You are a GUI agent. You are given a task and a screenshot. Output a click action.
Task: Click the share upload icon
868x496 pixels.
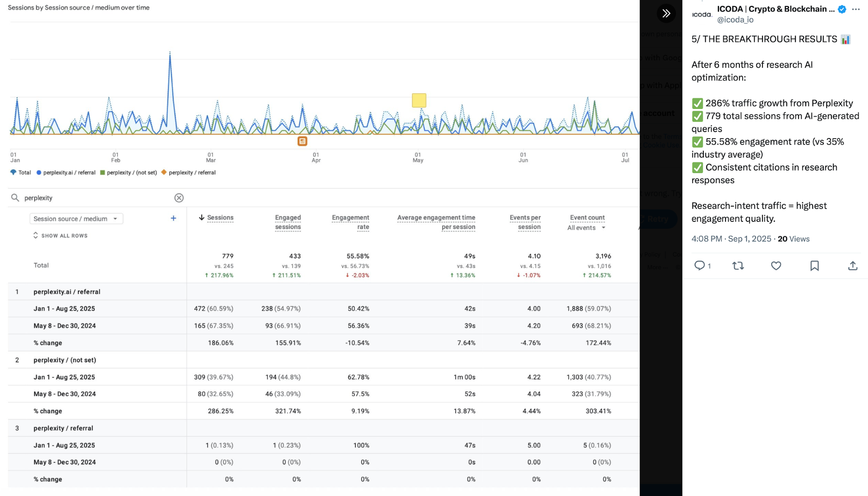click(852, 266)
